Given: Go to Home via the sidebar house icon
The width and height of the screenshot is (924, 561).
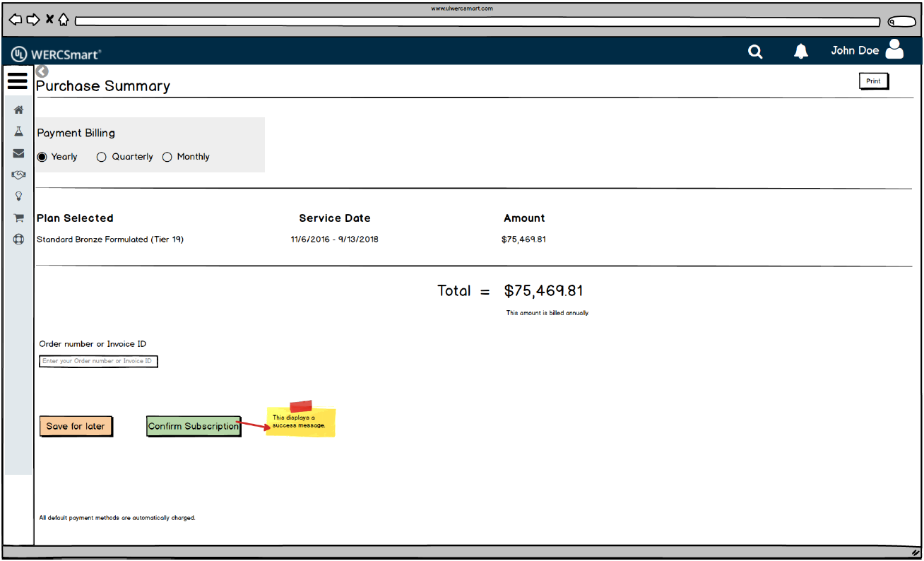Looking at the screenshot, I should tap(19, 110).
